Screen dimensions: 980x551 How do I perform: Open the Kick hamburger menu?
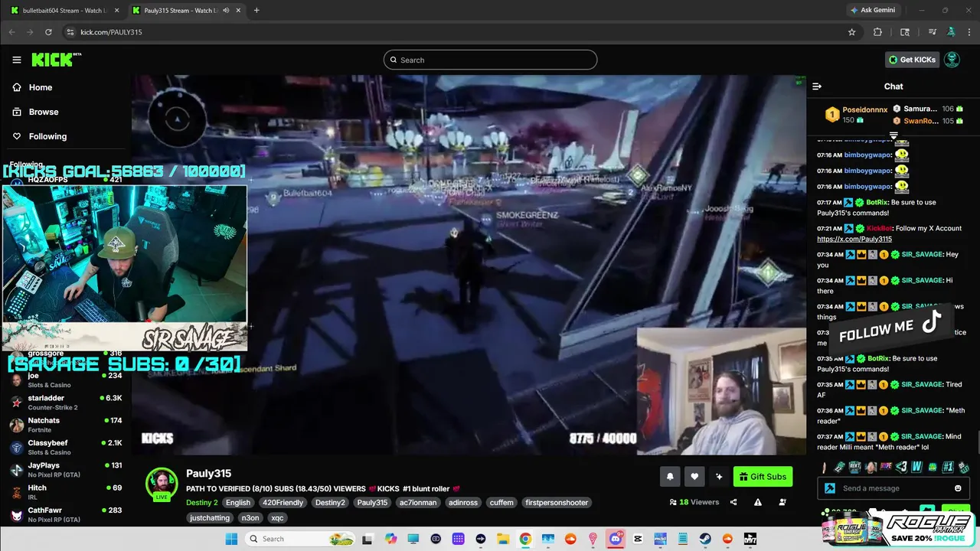click(x=17, y=60)
